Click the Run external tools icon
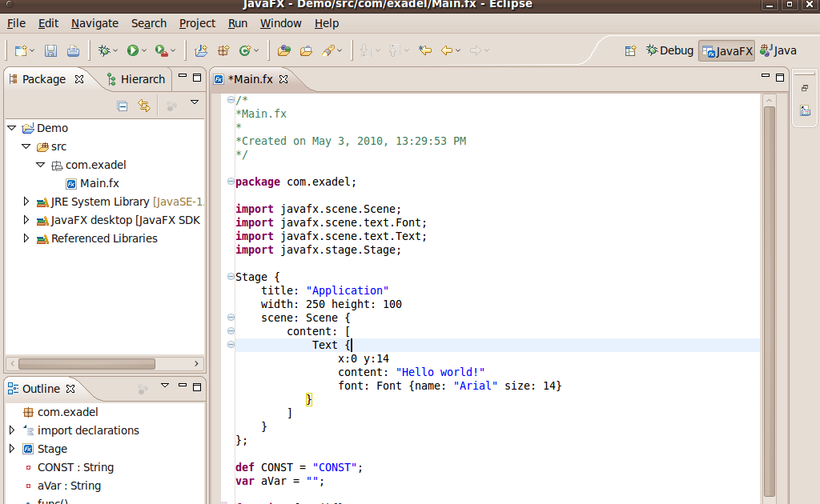Screen dimensions: 820x504 pos(162,50)
